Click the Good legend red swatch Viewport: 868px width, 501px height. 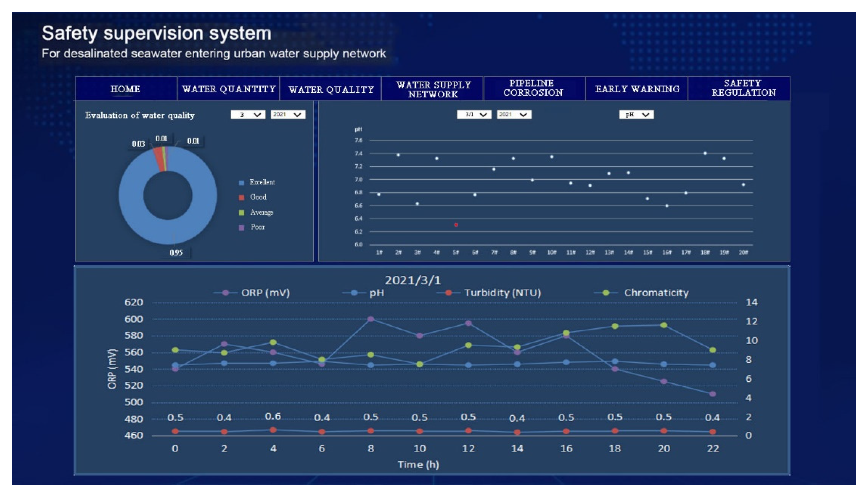click(242, 198)
